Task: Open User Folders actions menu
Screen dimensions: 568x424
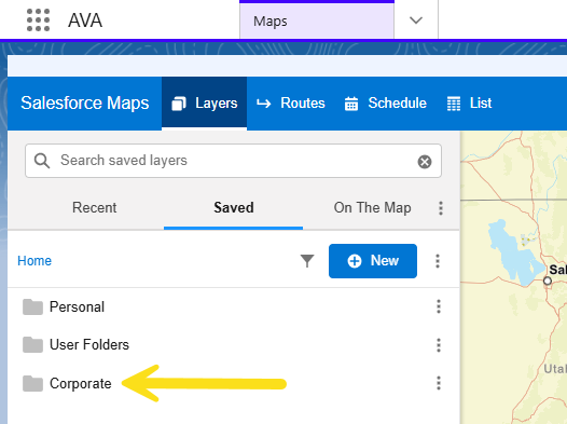Action: pos(439,345)
